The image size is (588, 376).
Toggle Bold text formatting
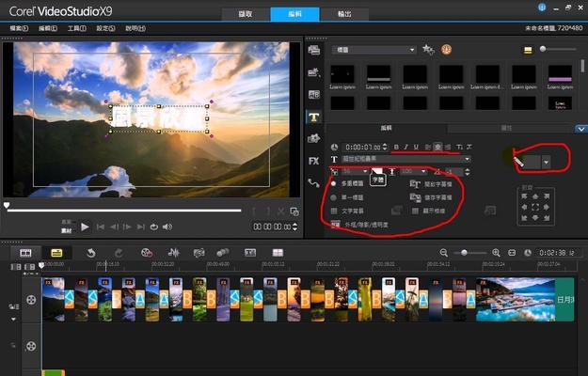396,147
